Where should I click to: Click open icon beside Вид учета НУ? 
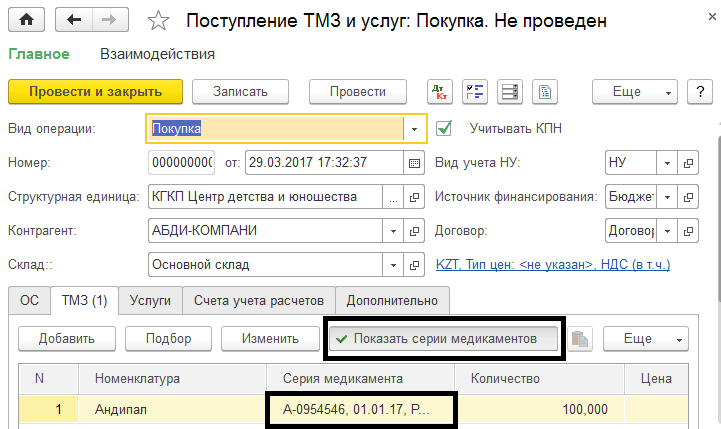coord(688,162)
